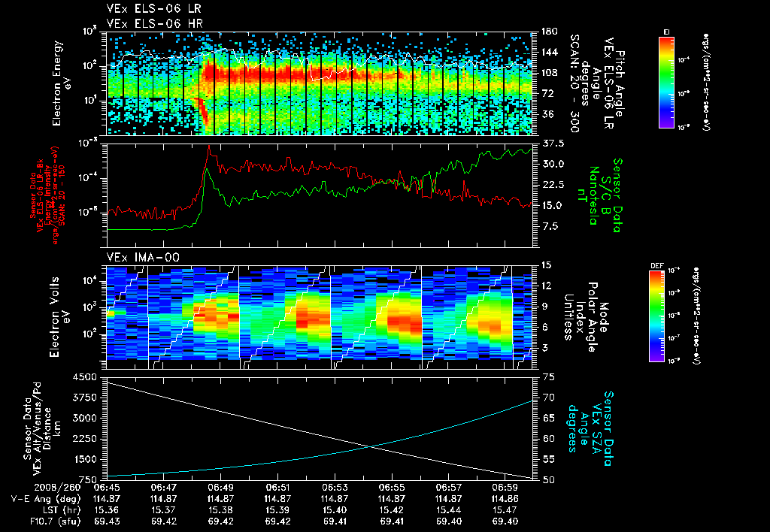Click the V-E angle value 114.86
The width and height of the screenshot is (770, 532).
[x=505, y=499]
